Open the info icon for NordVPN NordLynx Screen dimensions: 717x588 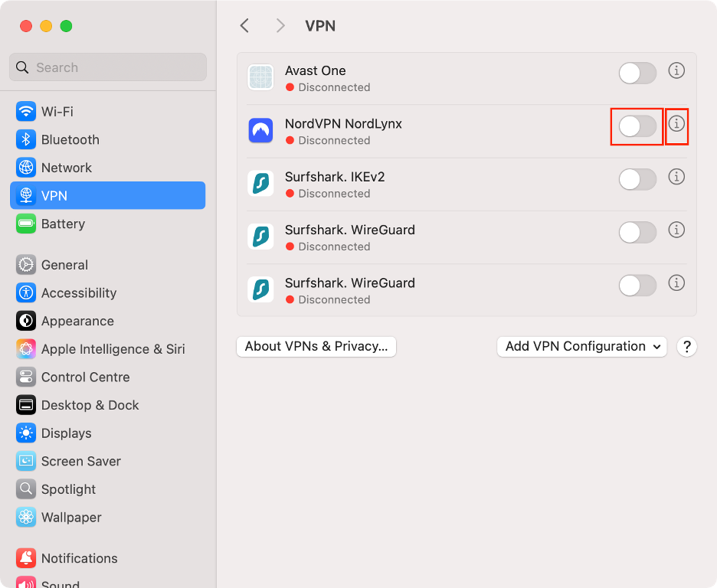pos(676,124)
